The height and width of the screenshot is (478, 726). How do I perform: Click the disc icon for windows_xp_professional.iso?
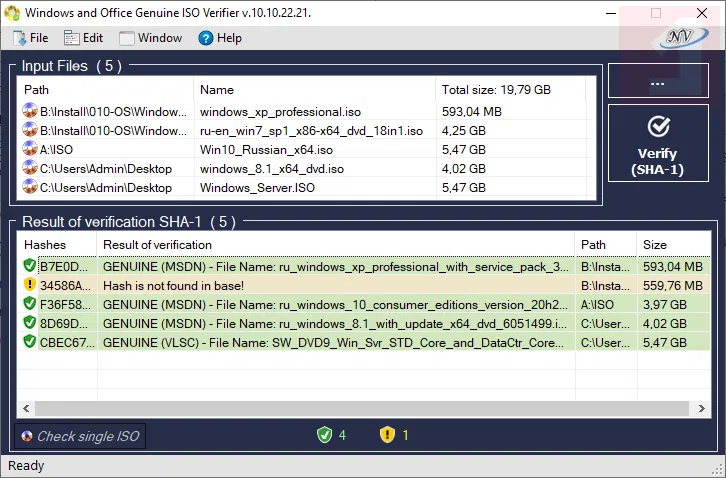point(30,110)
